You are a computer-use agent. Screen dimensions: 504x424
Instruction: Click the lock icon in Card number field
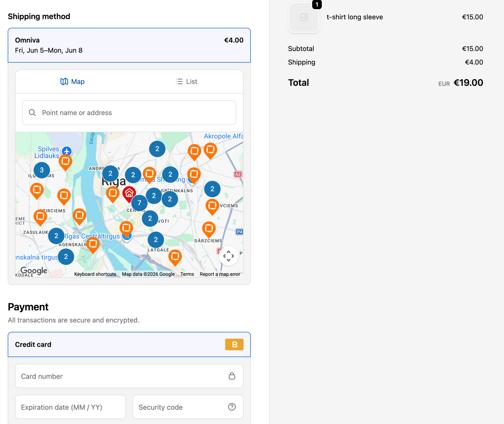[232, 376]
